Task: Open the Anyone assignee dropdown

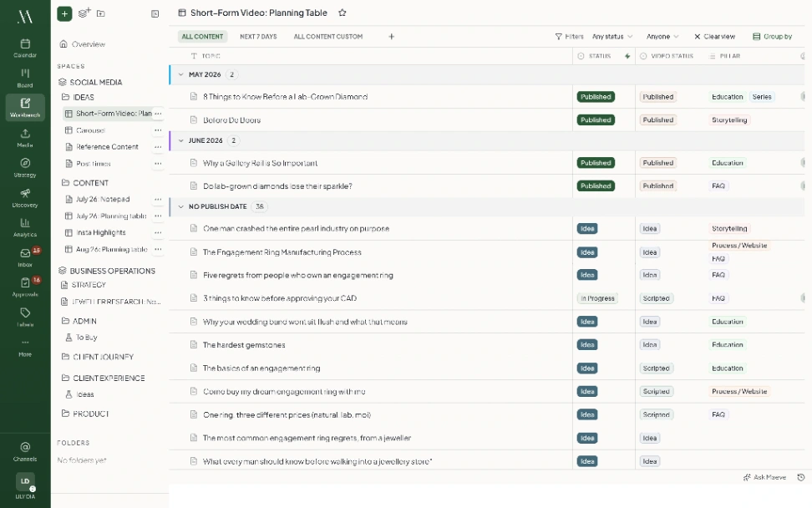Action: click(x=662, y=37)
